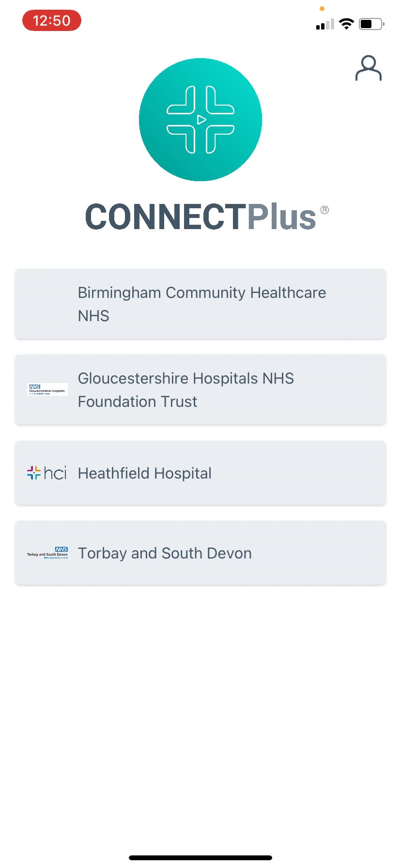Tap the top-right arm of the white cross emblem
The width and height of the screenshot is (401, 868).
(x=219, y=101)
